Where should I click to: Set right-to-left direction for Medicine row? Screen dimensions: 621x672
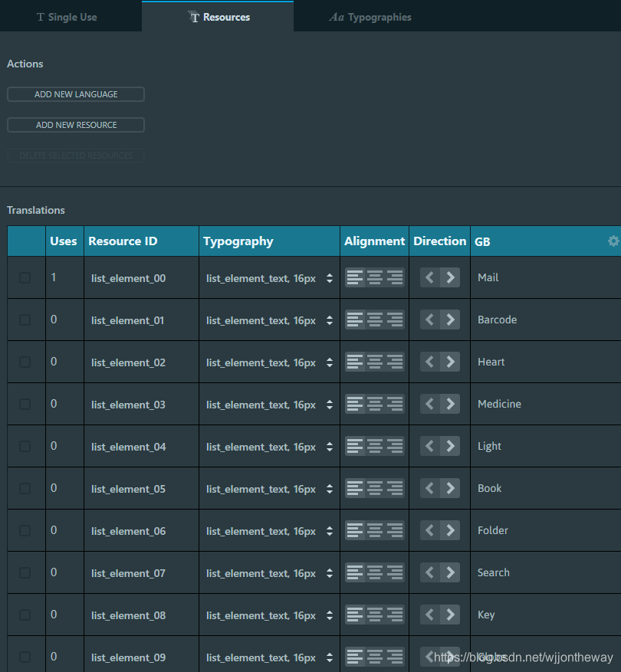click(x=430, y=404)
